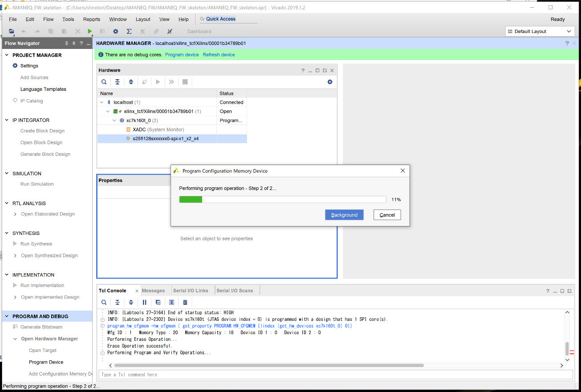Click the Tcl command input field
The height and width of the screenshot is (392, 581).
(334, 375)
